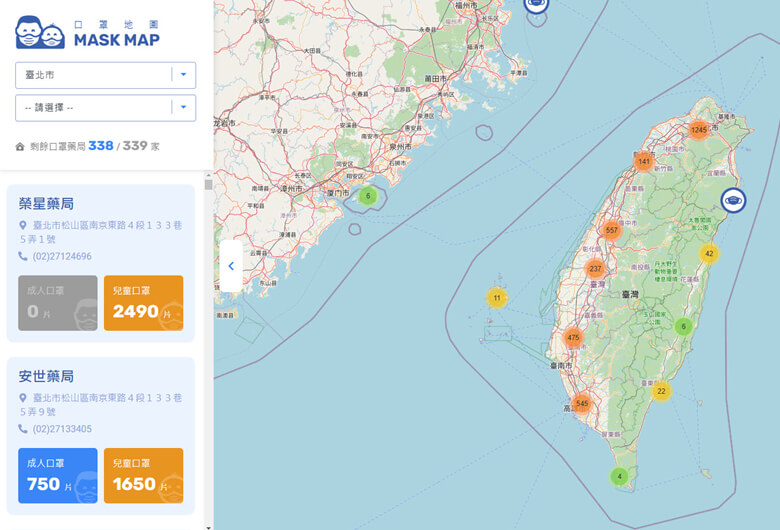Call 榮星藥局 phone number (02)27124696
This screenshot has height=530, width=780.
(62, 256)
